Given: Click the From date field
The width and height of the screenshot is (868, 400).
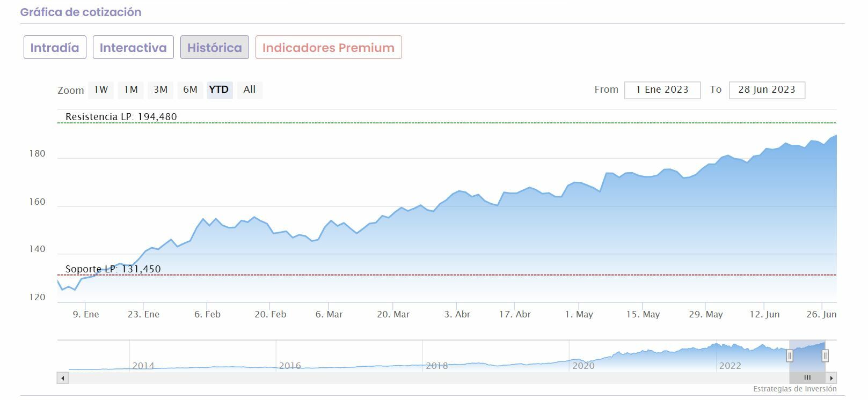Looking at the screenshot, I should (x=662, y=90).
